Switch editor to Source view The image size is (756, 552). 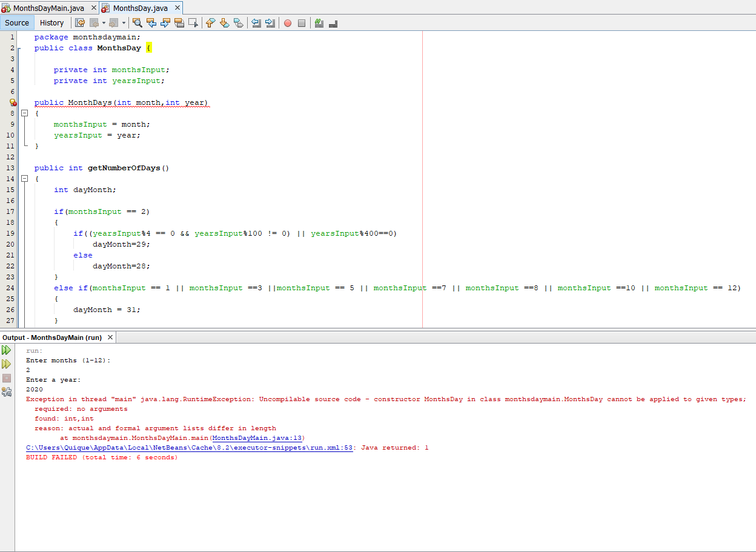click(x=17, y=23)
